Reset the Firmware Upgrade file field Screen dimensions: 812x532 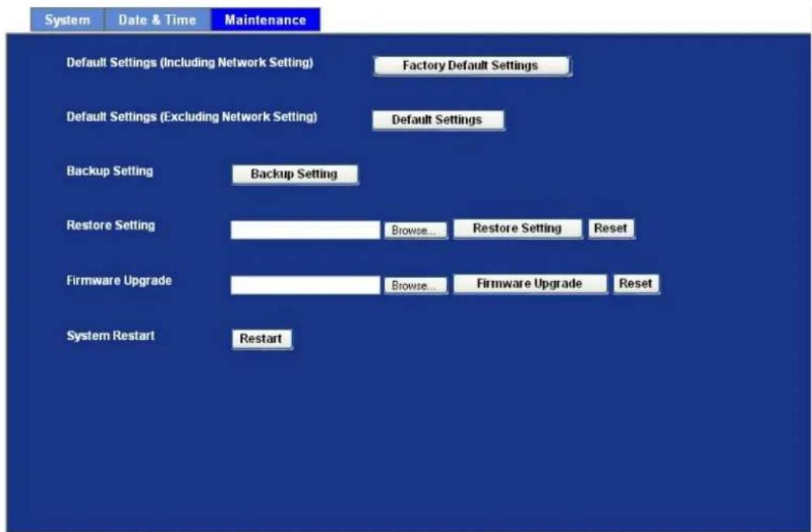point(636,283)
